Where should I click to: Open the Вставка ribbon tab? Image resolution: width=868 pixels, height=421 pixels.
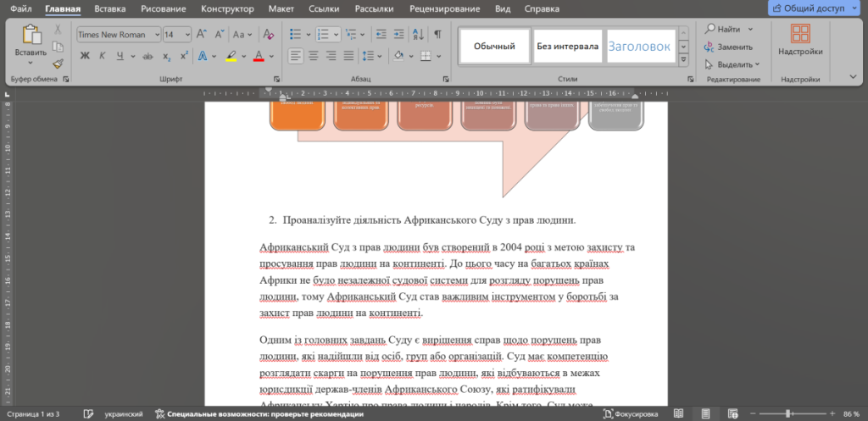click(110, 9)
